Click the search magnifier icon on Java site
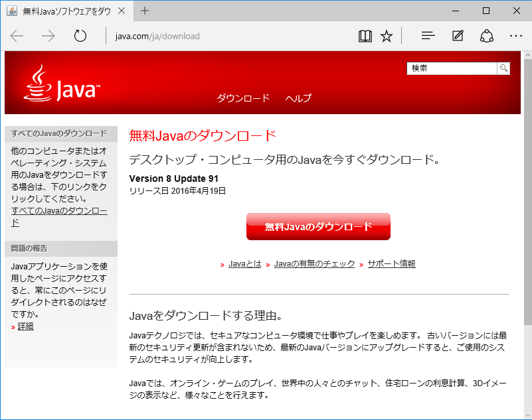The image size is (532, 420). pos(503,68)
